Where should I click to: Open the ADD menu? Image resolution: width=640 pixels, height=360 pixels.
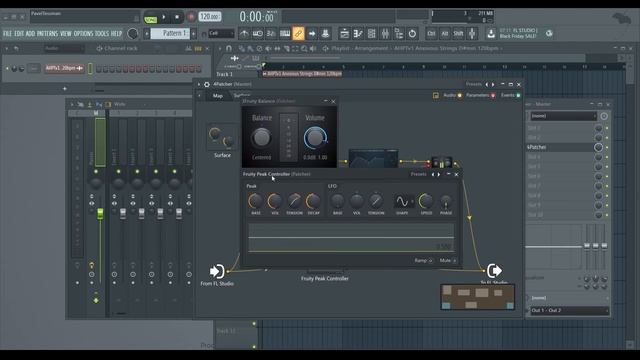pos(31,33)
